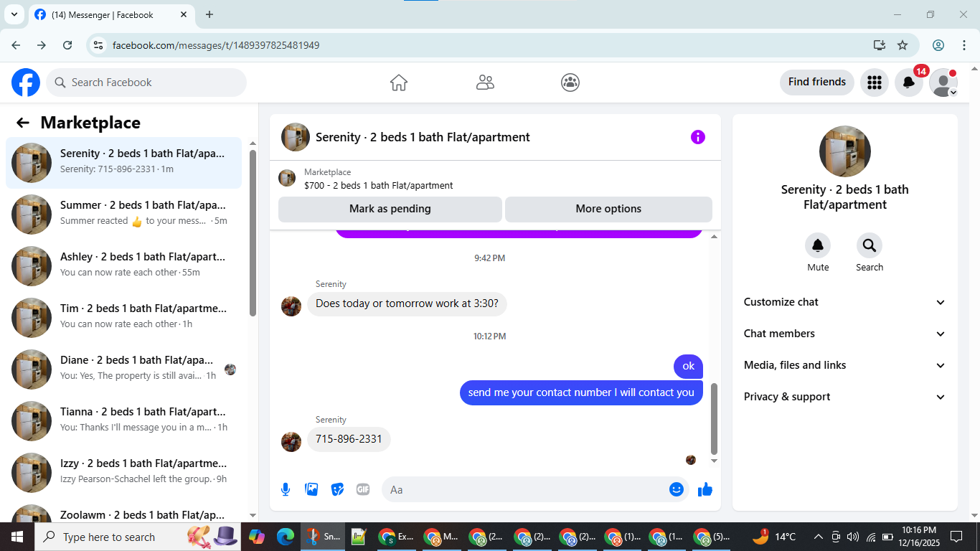Click the Find friends button
Screen dimensions: 980x551
[817, 82]
